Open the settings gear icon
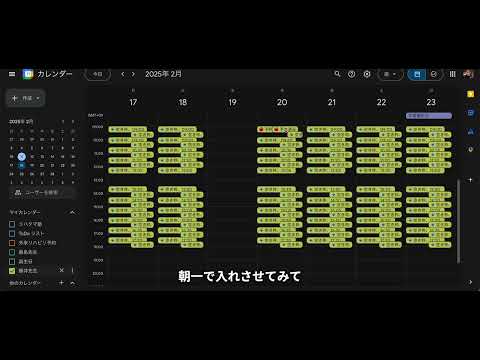Image resolution: width=480 pixels, height=360 pixels. coord(367,74)
